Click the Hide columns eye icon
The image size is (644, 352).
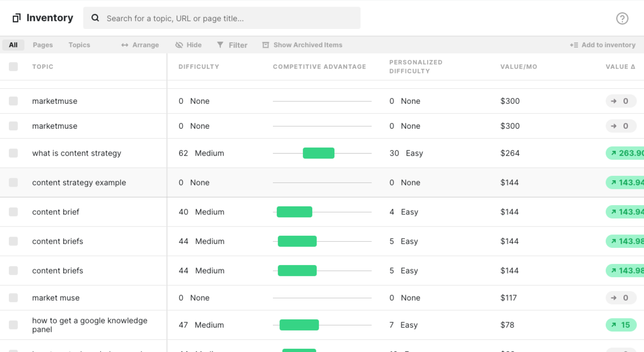[179, 45]
